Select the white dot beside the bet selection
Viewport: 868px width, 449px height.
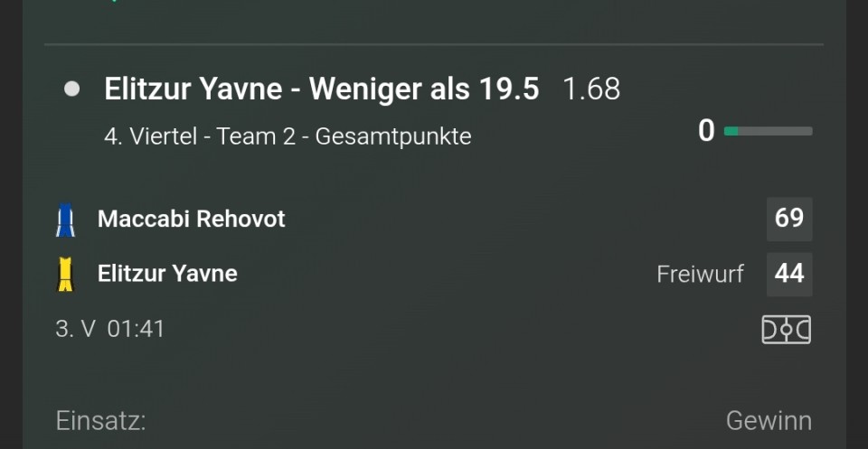click(72, 89)
